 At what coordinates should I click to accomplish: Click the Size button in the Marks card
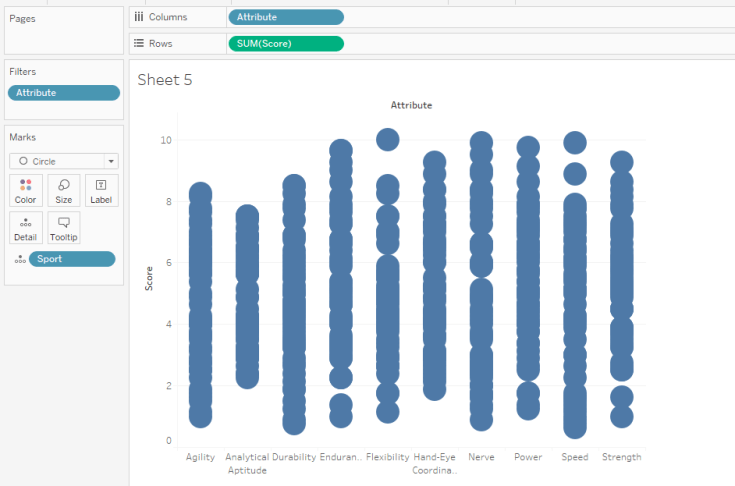(64, 190)
